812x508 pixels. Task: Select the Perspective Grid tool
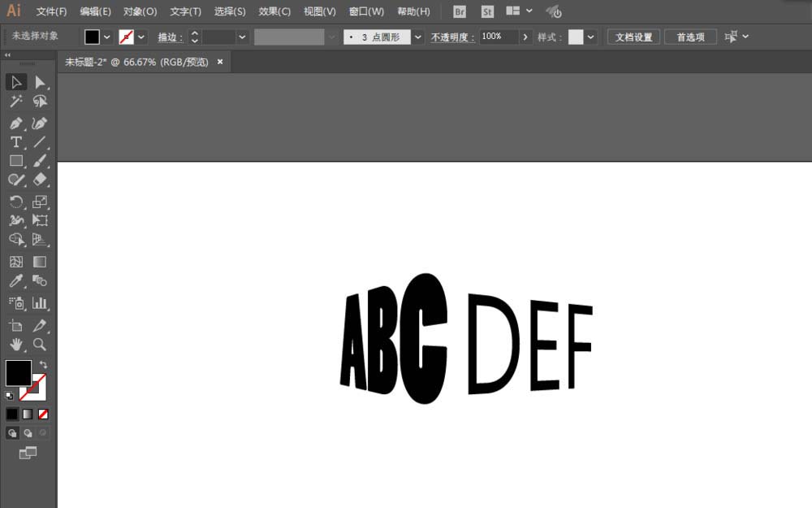[40, 240]
